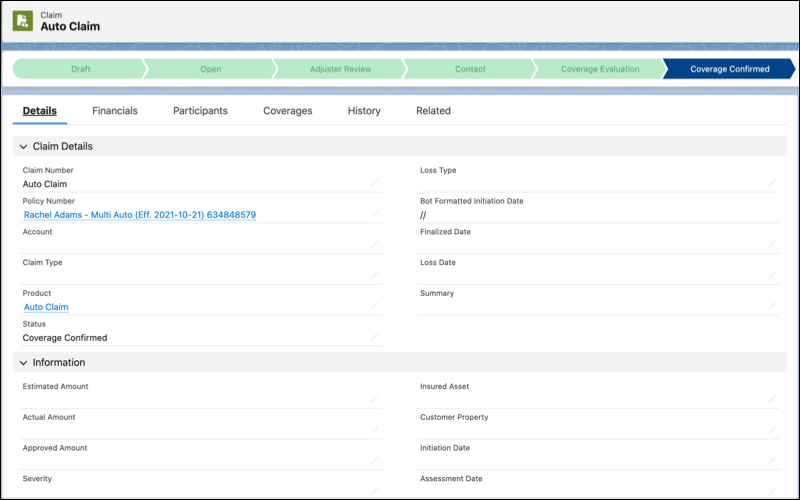Viewport: 800px width, 500px height.
Task: Edit the Approved Amount pencil icon
Action: (x=374, y=461)
